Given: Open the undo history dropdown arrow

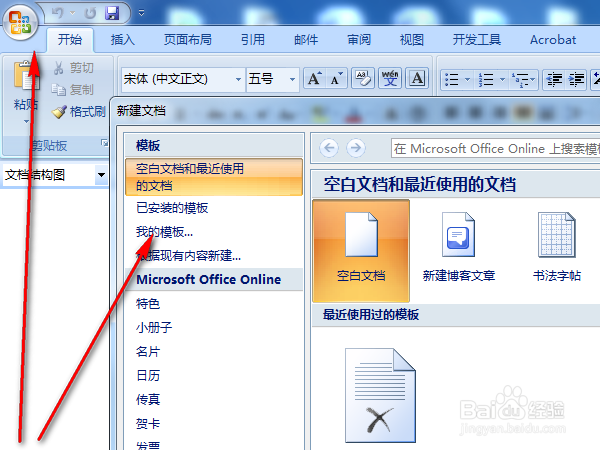Looking at the screenshot, I should pos(73,13).
